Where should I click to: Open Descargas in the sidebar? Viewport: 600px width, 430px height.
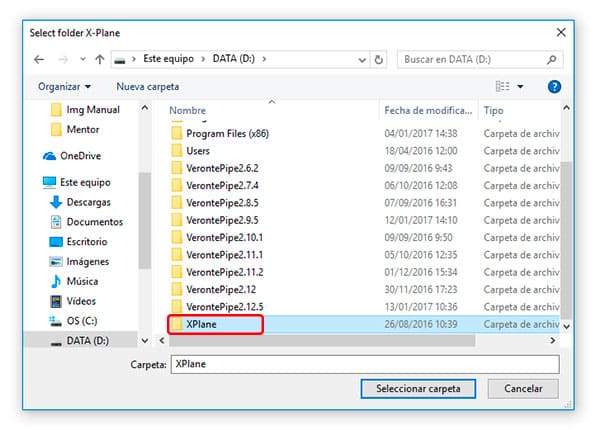click(x=80, y=202)
